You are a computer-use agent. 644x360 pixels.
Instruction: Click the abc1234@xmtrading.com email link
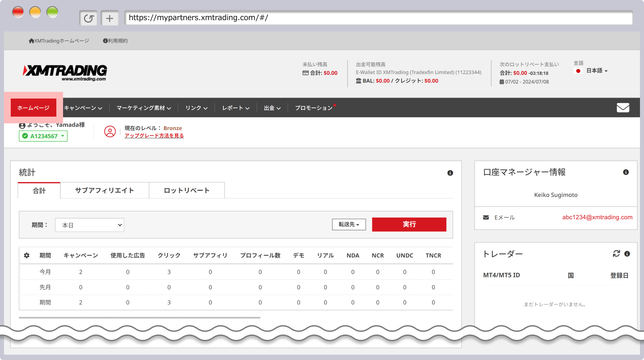pos(597,217)
